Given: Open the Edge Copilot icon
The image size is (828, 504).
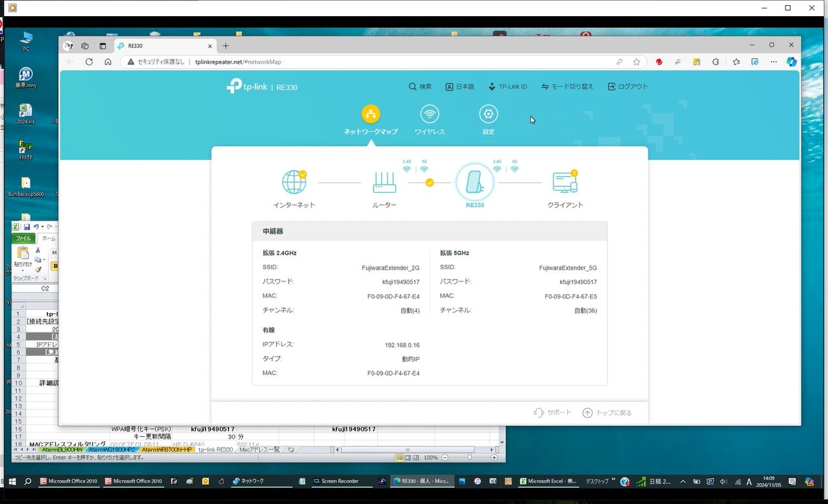Looking at the screenshot, I should [x=791, y=62].
